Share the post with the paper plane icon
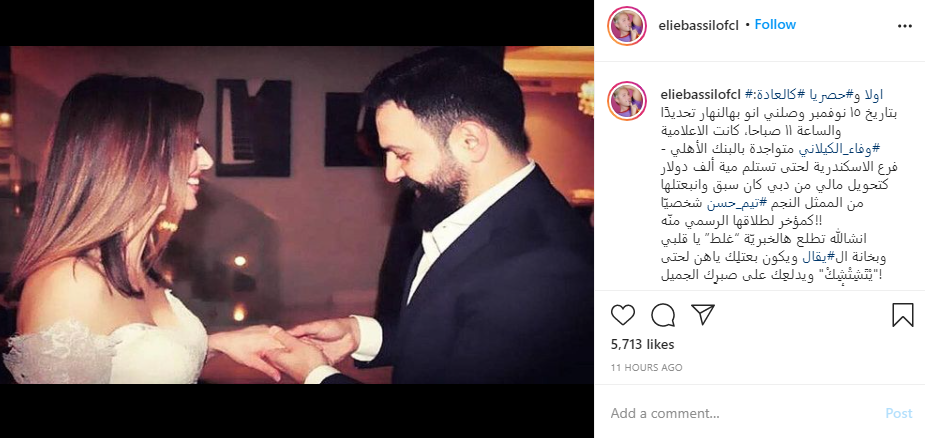Screen dimensions: 925x438 [703, 315]
